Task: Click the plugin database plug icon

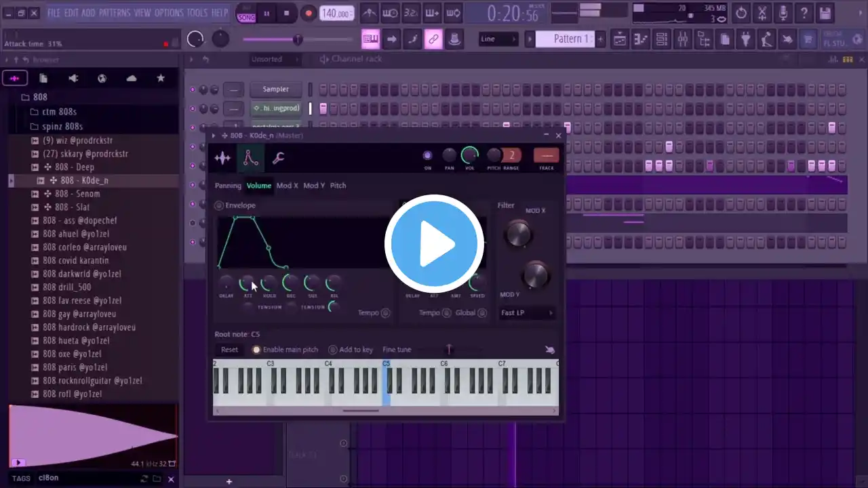Action: [746, 39]
